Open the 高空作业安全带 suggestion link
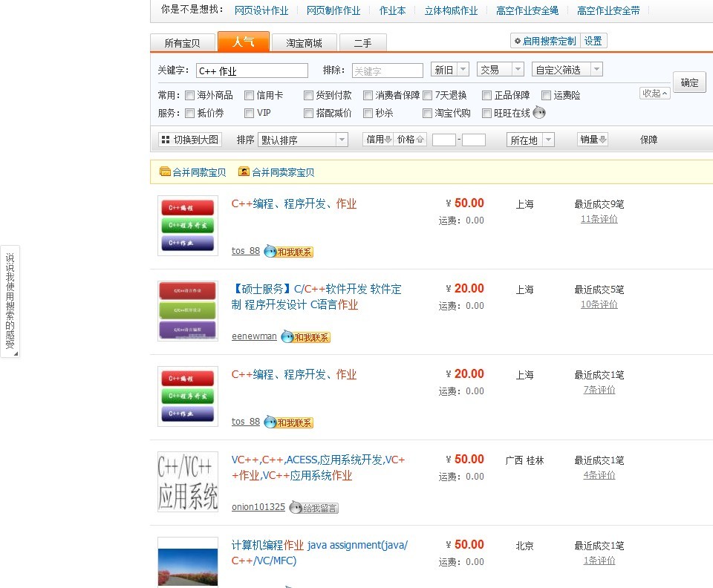This screenshot has width=713, height=588. click(x=608, y=10)
